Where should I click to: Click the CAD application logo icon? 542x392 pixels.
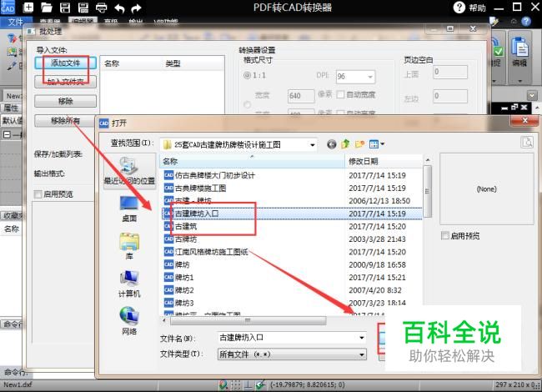8,7
